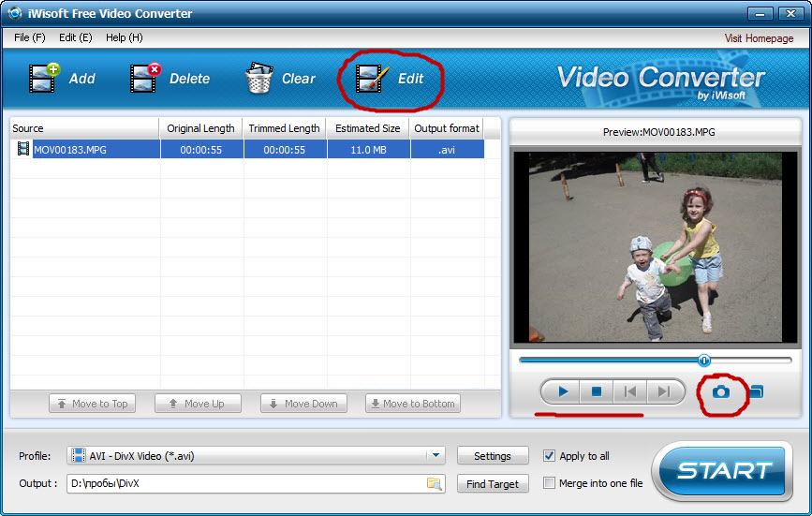Image resolution: width=812 pixels, height=516 pixels.
Task: Click Move Up button
Action: pyautogui.click(x=198, y=404)
